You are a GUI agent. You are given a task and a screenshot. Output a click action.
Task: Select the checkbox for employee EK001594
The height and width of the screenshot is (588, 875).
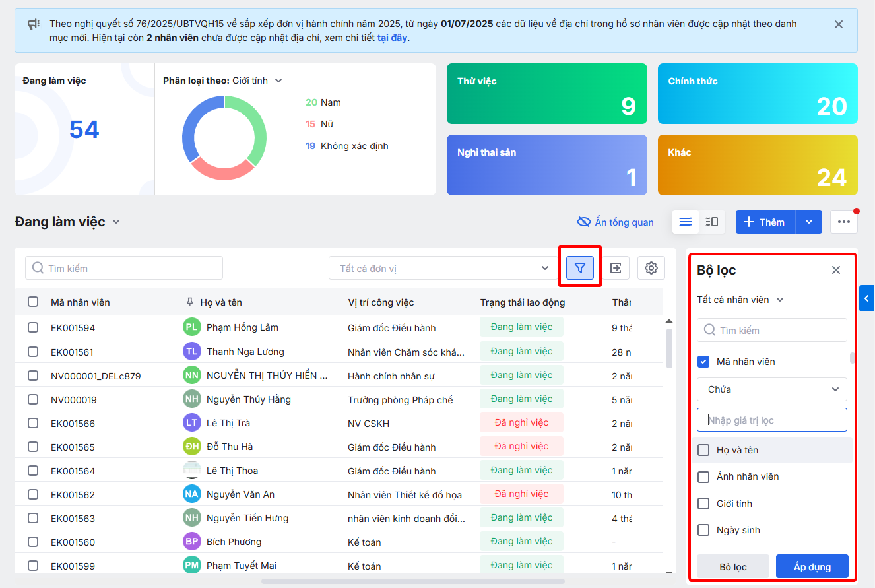point(33,327)
